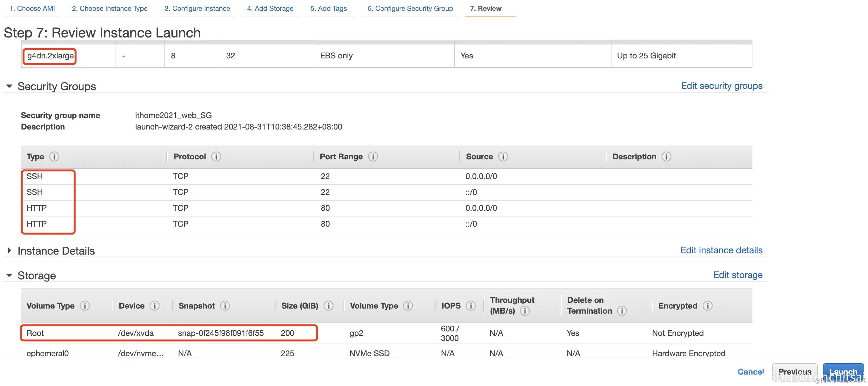Click info icon beside Delete on Termination

622,311
